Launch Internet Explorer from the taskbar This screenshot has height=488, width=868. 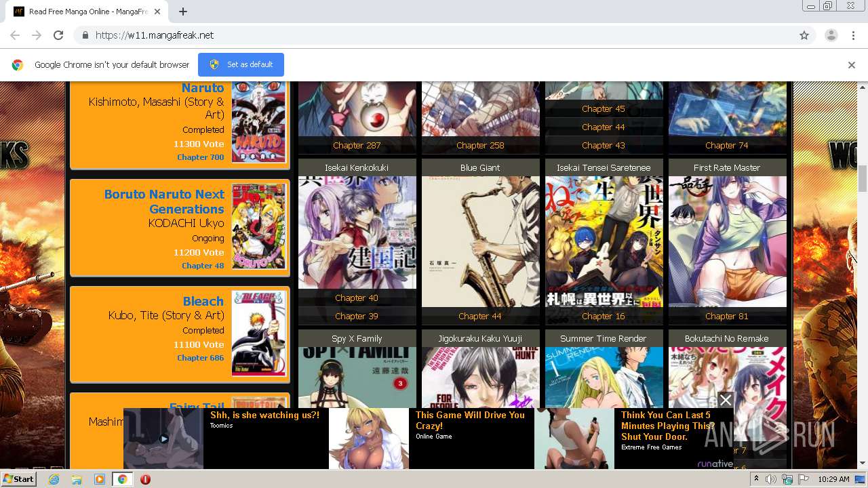pos(54,479)
